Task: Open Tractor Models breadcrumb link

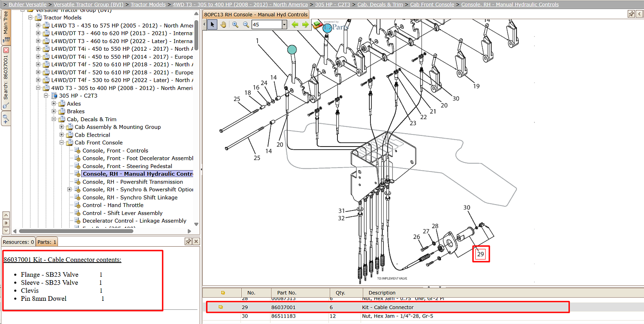Action: 148,4
